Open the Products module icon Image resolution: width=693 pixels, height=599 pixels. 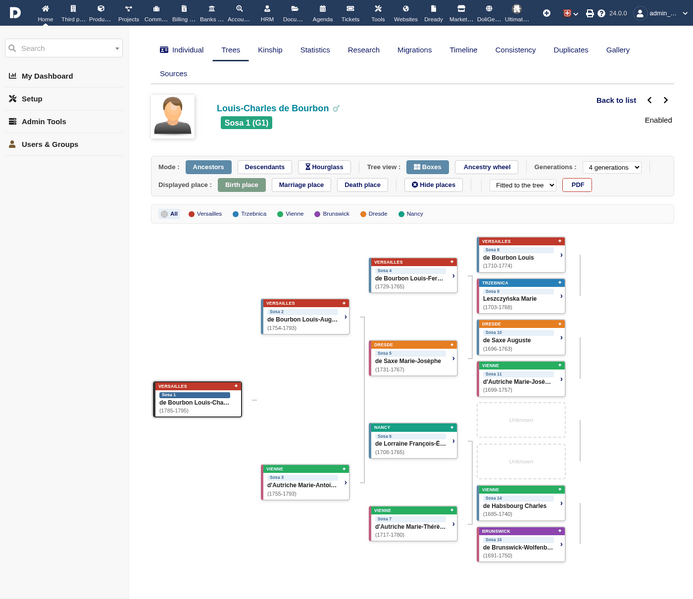(101, 8)
